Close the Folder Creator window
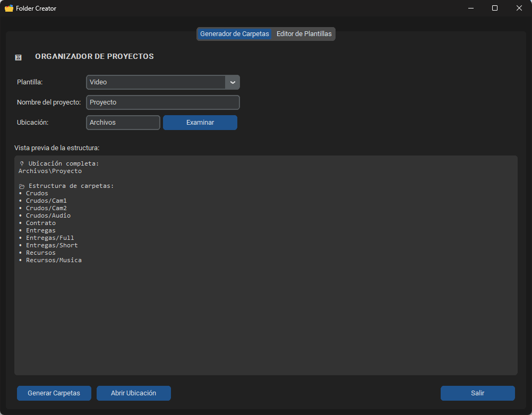This screenshot has width=532, height=415. (x=519, y=8)
